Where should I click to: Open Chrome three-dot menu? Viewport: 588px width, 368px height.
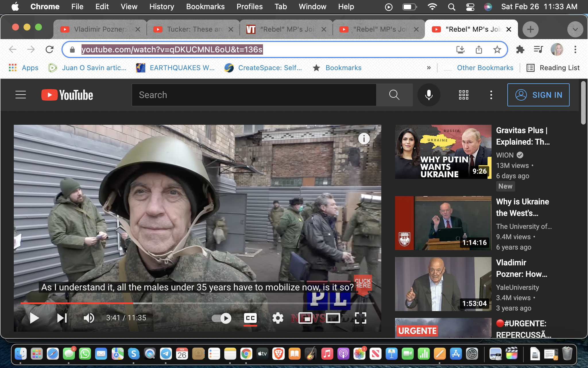pyautogui.click(x=575, y=49)
